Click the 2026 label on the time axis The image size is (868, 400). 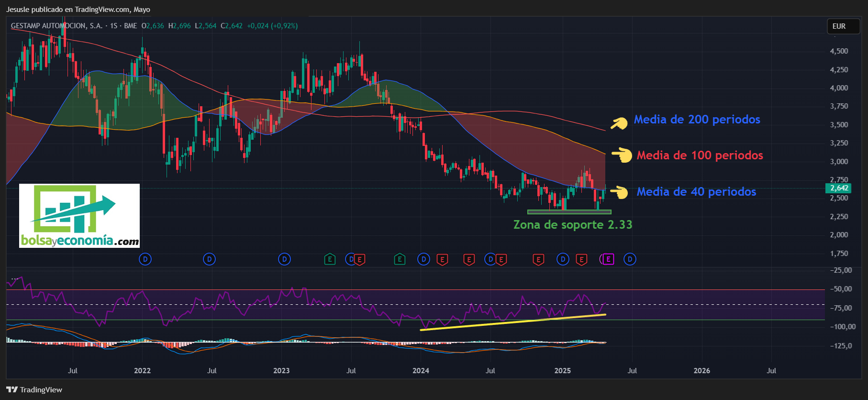pyautogui.click(x=702, y=370)
